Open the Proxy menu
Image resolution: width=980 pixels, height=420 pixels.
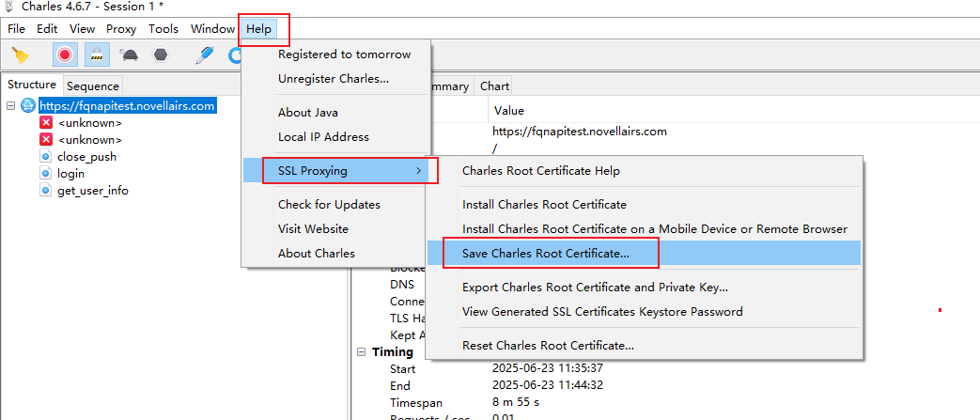coord(121,29)
